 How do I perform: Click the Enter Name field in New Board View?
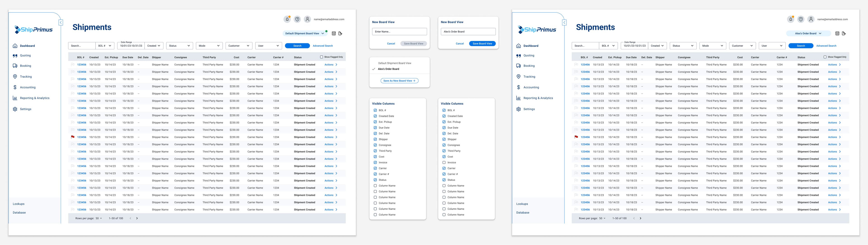(x=399, y=32)
